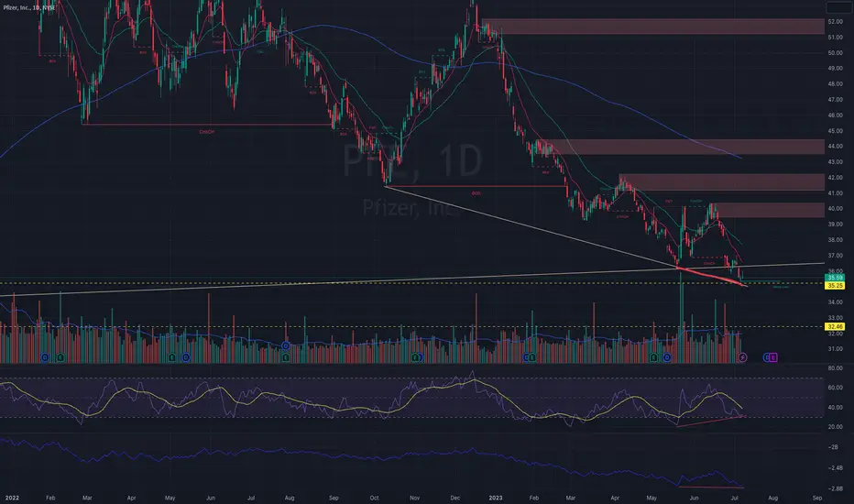
Task: Click the Dec label on the time axis
Action: point(454,498)
